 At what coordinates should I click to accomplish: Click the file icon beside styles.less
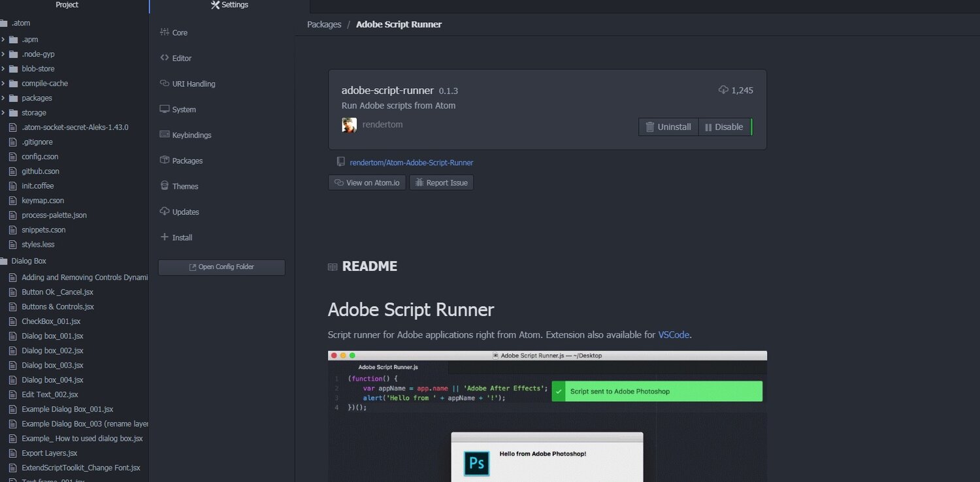(12, 244)
